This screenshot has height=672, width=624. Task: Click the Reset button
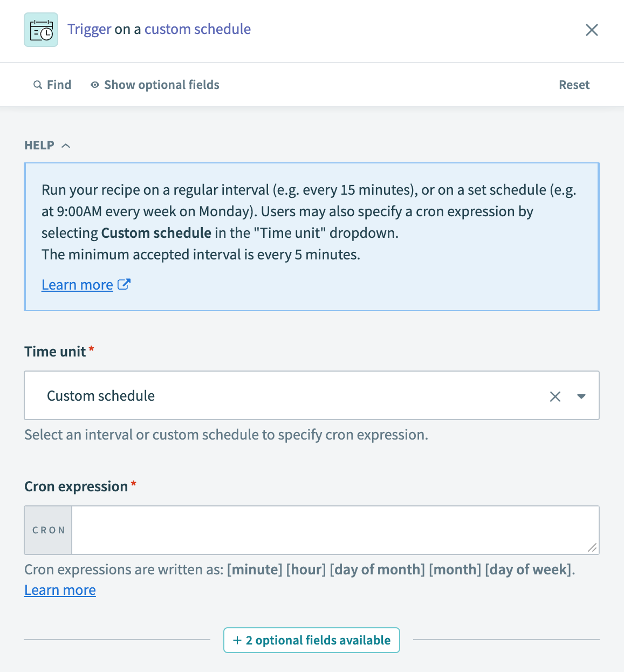coord(574,85)
